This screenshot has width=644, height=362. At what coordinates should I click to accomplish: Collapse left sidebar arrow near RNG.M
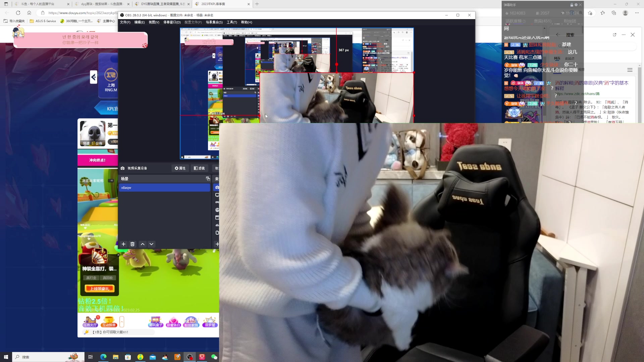93,77
